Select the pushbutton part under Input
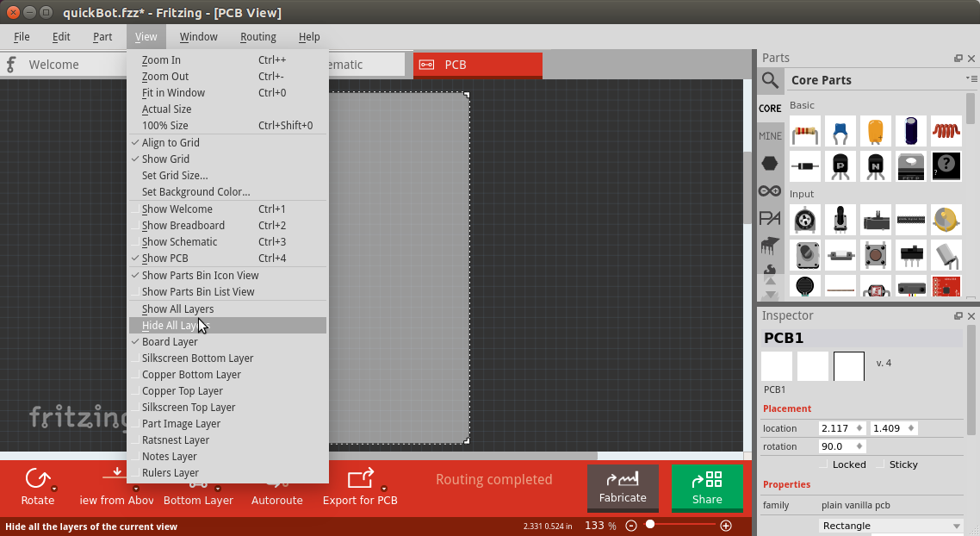Image resolution: width=980 pixels, height=536 pixels. click(876, 254)
